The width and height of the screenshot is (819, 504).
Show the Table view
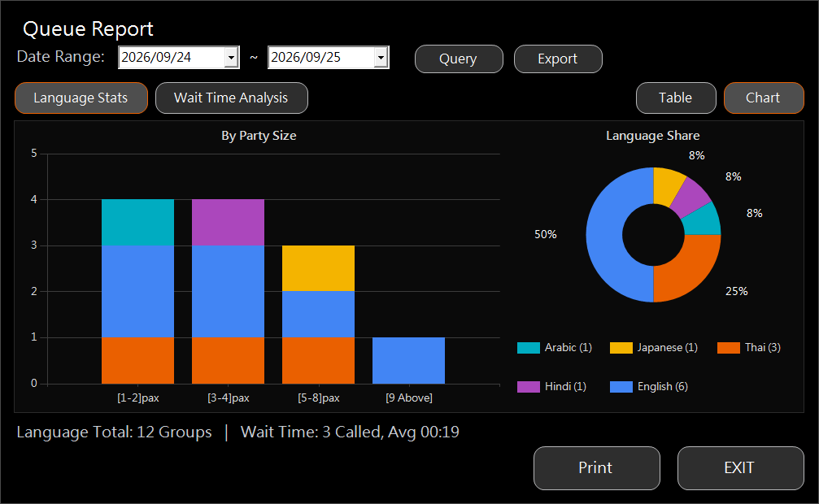pyautogui.click(x=676, y=98)
